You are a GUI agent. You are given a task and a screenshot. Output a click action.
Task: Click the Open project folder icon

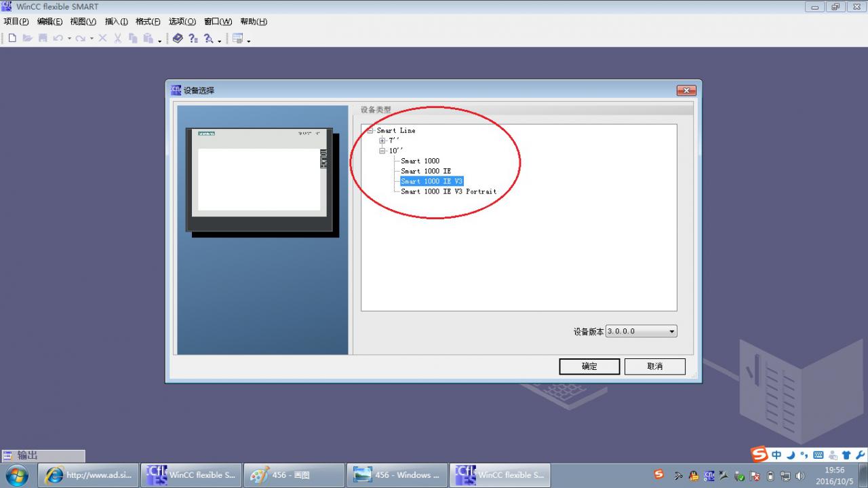28,38
